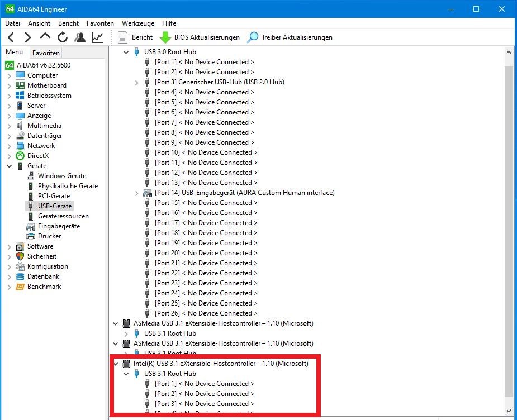Select PCI-Geräte in tree
Image resolution: width=517 pixels, height=420 pixels.
[54, 196]
